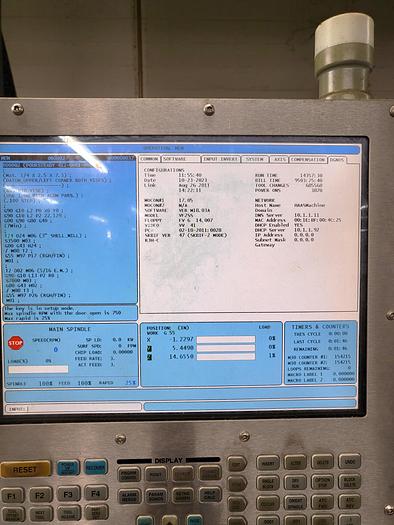Hit the TOOL RELEASE key
The width and height of the screenshot is (394, 525).
69,513
